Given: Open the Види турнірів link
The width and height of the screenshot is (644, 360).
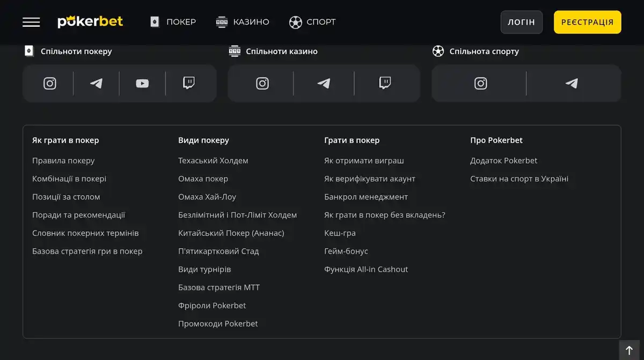Looking at the screenshot, I should (204, 269).
